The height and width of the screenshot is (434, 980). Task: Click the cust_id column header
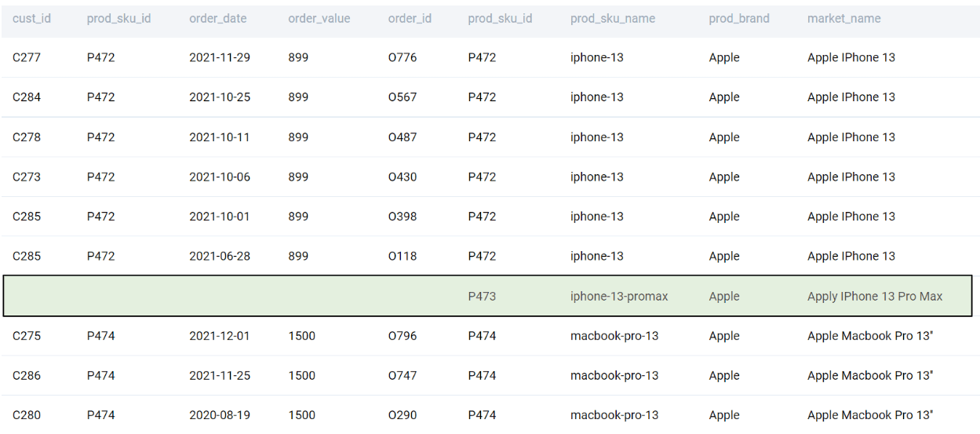click(x=31, y=18)
